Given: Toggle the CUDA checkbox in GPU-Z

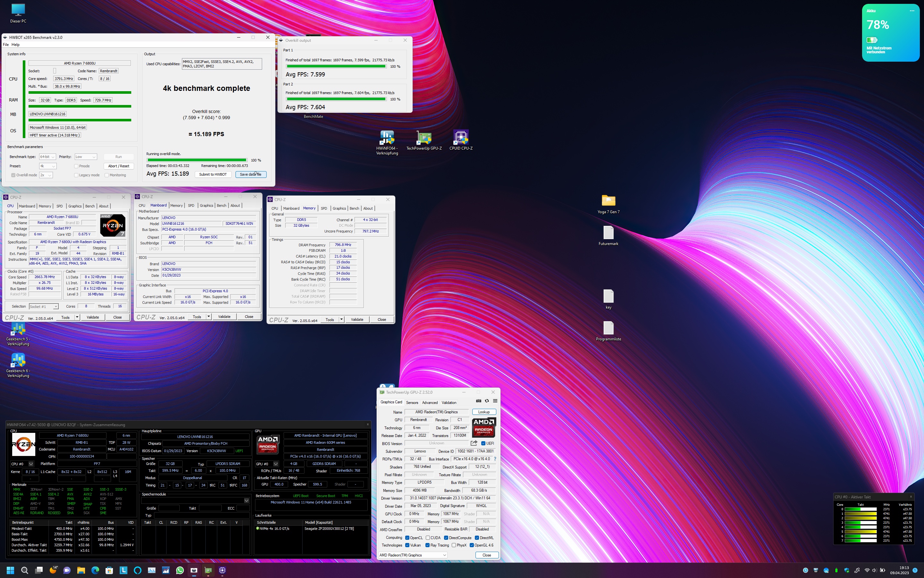Looking at the screenshot, I should pos(428,538).
